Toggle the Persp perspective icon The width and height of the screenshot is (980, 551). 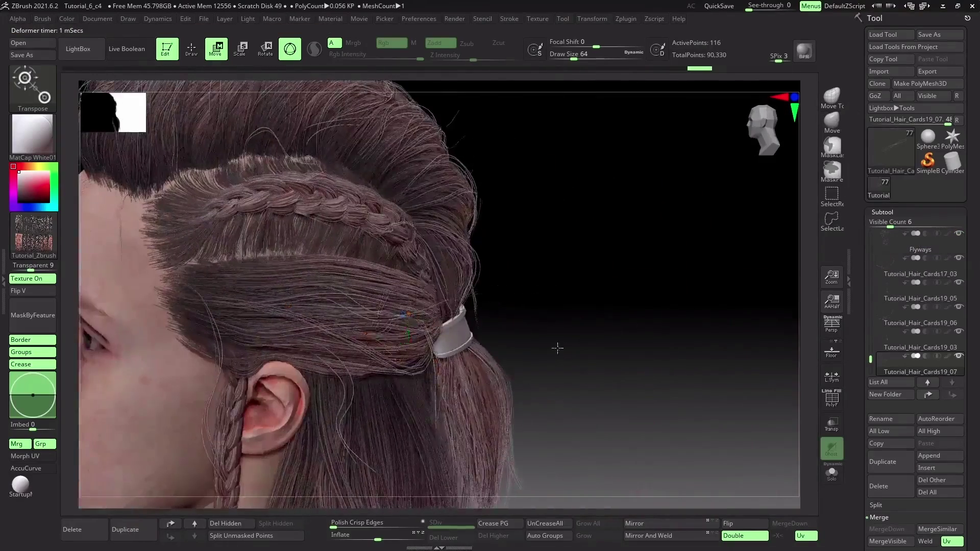coord(831,324)
